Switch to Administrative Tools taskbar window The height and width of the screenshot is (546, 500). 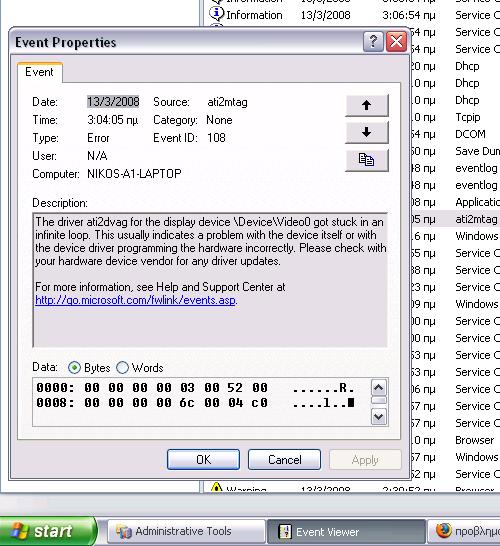tap(186, 532)
